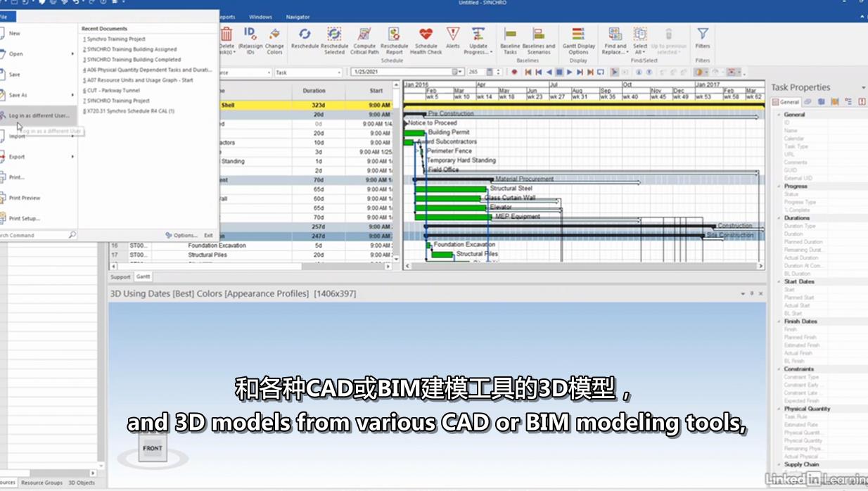Screen dimensions: 868x491
Task: Open the Reschedule Report
Action: (x=394, y=40)
